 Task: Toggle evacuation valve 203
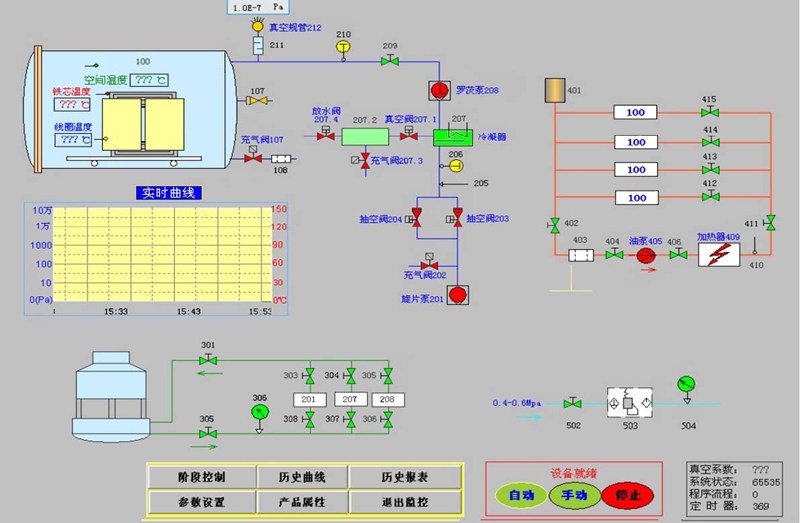click(x=457, y=218)
